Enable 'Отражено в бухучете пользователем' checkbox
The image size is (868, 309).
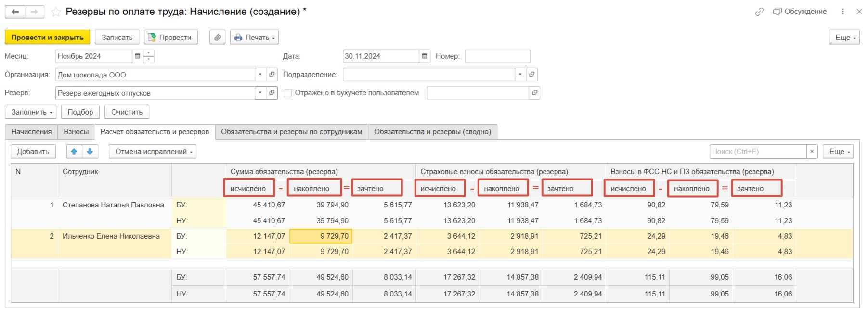click(x=288, y=93)
